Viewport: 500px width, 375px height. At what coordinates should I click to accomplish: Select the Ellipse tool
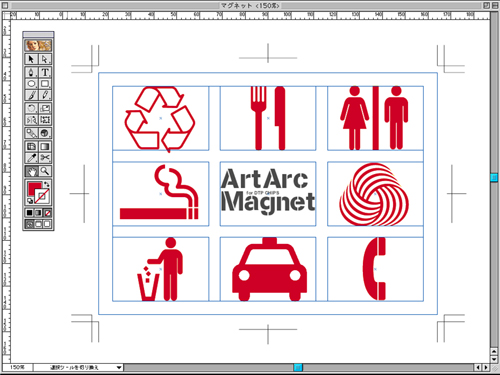(x=31, y=84)
